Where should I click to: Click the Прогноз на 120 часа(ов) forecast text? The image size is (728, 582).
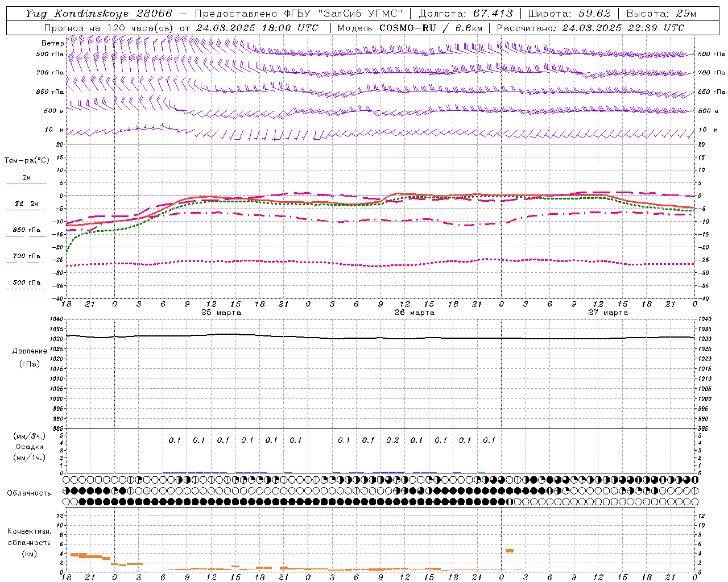(x=109, y=28)
